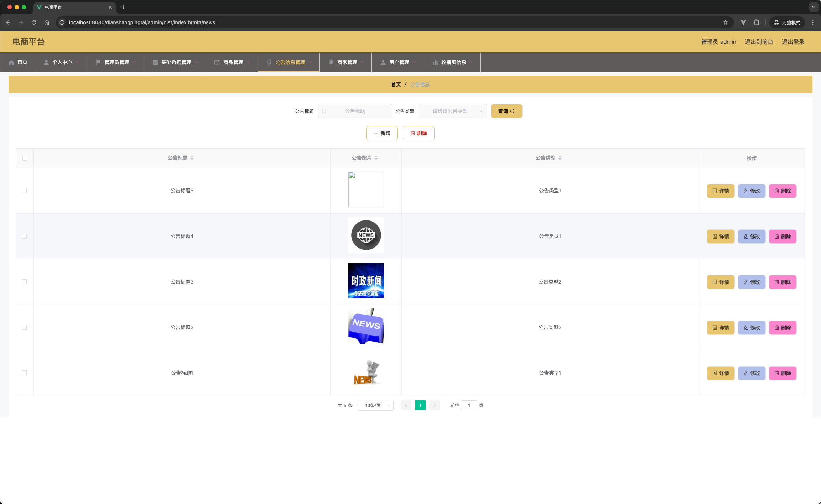
Task: Close the 电商平台 browser tab
Action: (x=110, y=7)
